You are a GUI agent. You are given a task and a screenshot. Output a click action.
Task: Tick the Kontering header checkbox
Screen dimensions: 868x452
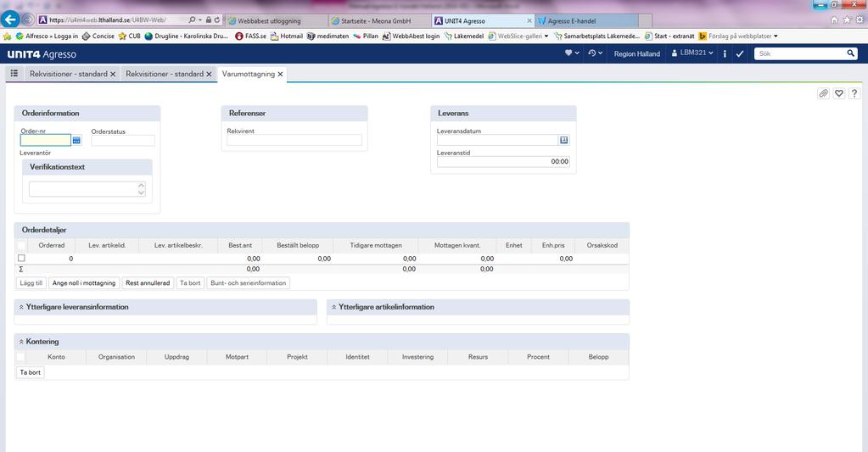tap(20, 357)
